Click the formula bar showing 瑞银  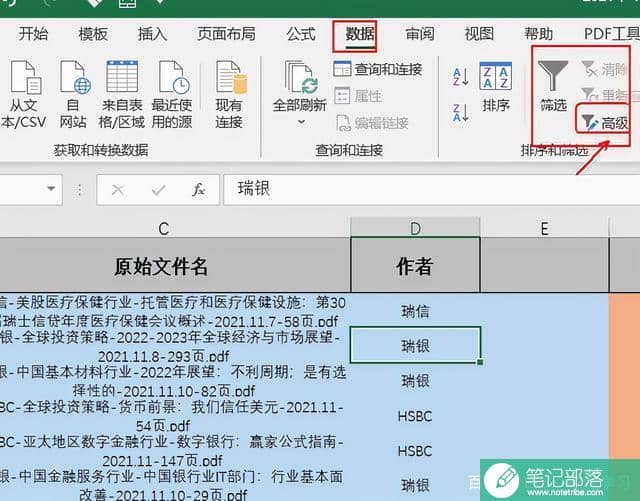[x=431, y=189]
